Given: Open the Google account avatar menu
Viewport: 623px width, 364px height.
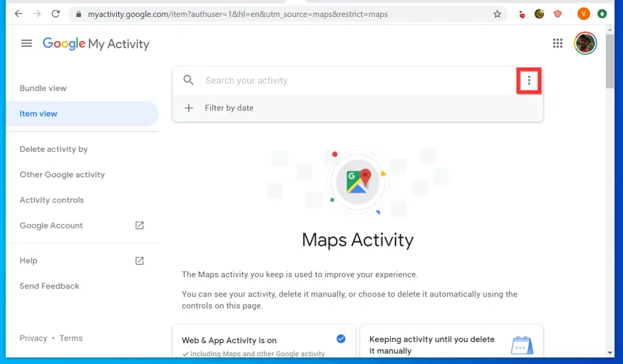Looking at the screenshot, I should point(585,43).
